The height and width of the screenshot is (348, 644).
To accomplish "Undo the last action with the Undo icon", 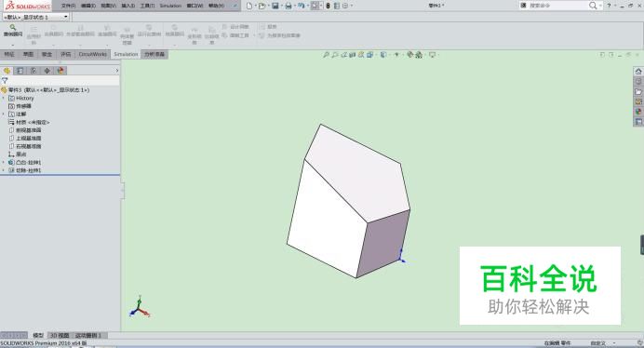I will click(x=301, y=6).
